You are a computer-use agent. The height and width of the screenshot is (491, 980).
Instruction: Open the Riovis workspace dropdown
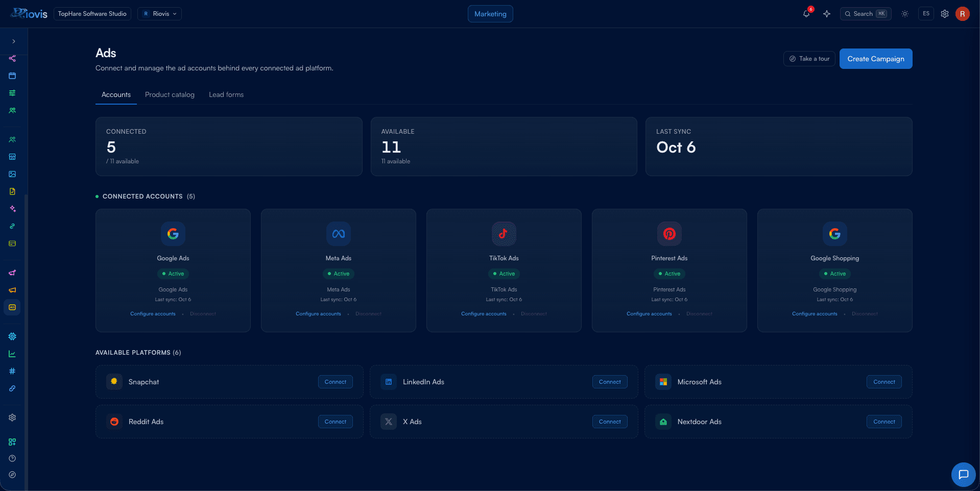(x=159, y=14)
